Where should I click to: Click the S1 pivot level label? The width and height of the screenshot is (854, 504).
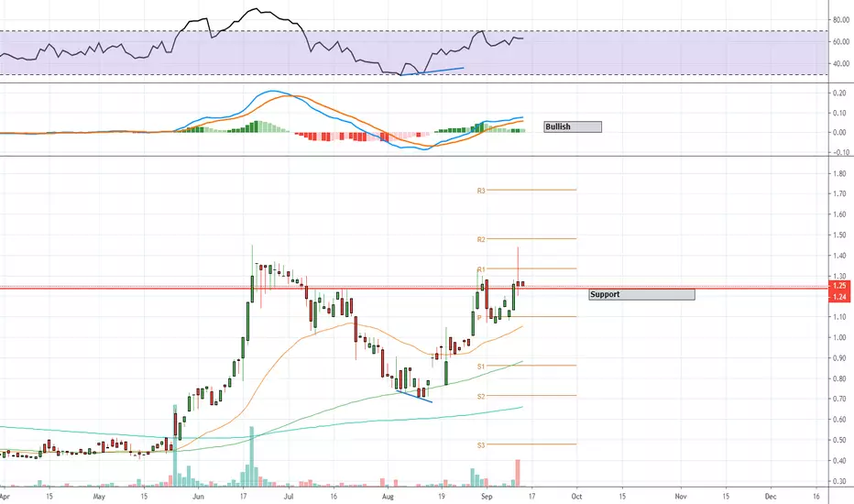click(481, 367)
